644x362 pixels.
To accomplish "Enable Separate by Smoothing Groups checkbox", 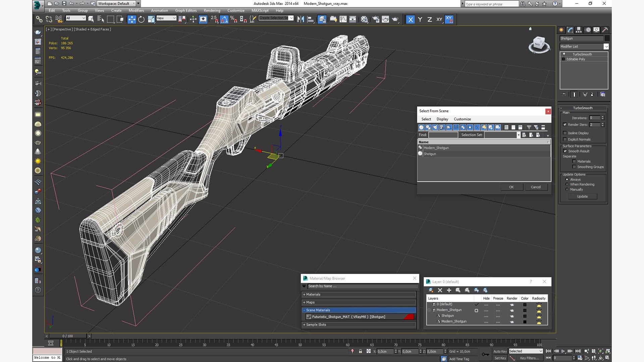I will pyautogui.click(x=574, y=167).
